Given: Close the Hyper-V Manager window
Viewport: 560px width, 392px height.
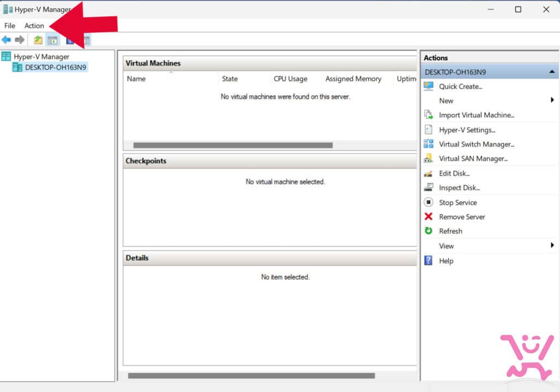Looking at the screenshot, I should (546, 9).
